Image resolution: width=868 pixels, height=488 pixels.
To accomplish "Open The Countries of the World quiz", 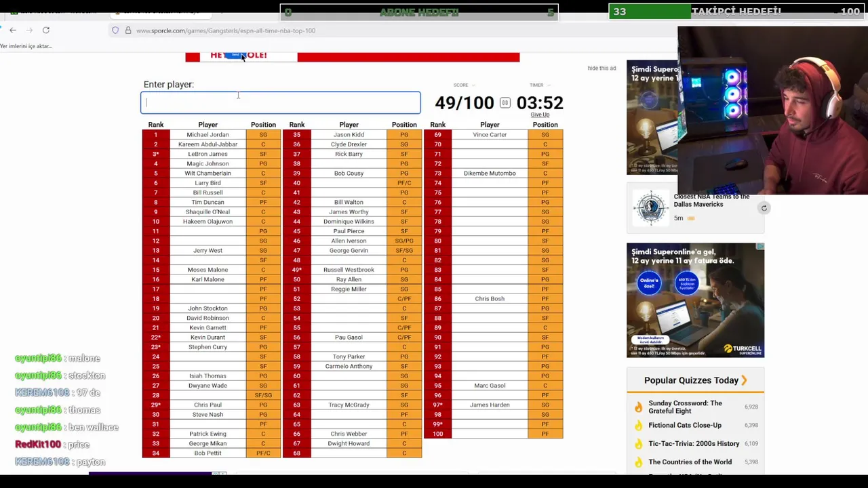I will pyautogui.click(x=690, y=462).
